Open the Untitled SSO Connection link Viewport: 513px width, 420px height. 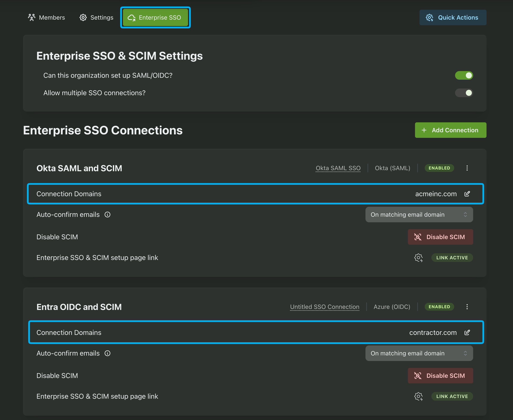[325, 307]
